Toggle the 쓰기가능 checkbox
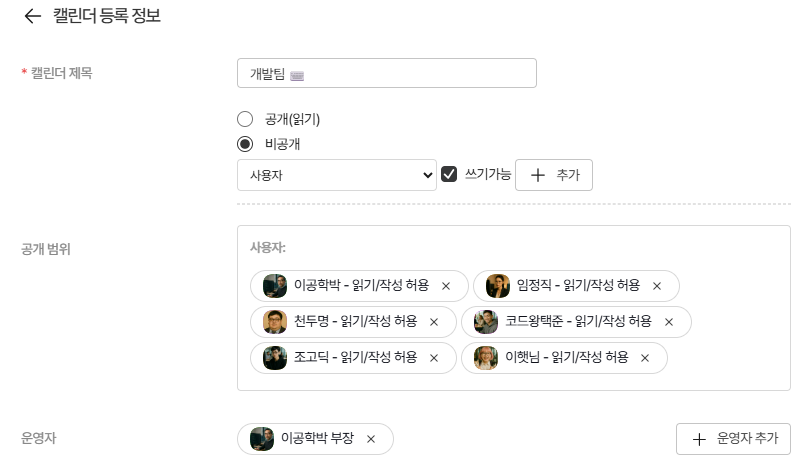Viewport: 798px width, 466px height. 449,174
